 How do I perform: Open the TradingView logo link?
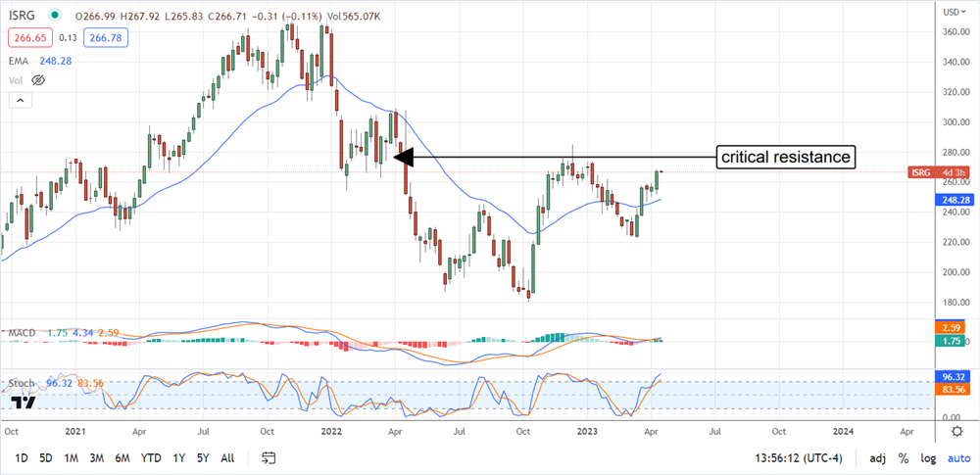coord(23,403)
